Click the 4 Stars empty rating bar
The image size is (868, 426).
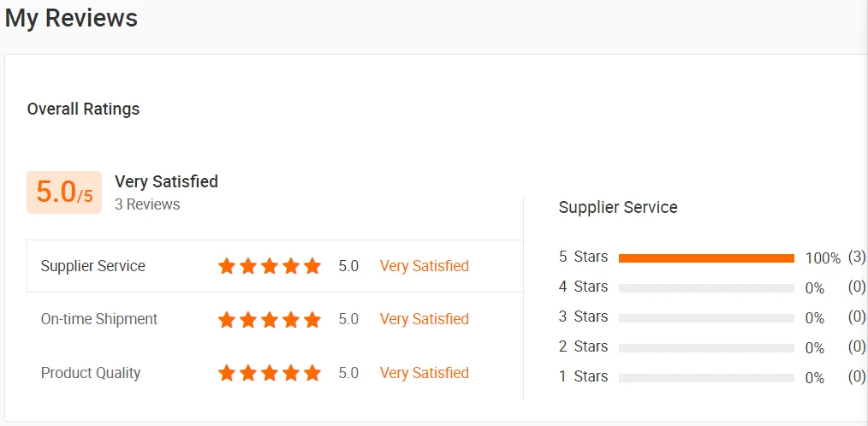click(706, 288)
